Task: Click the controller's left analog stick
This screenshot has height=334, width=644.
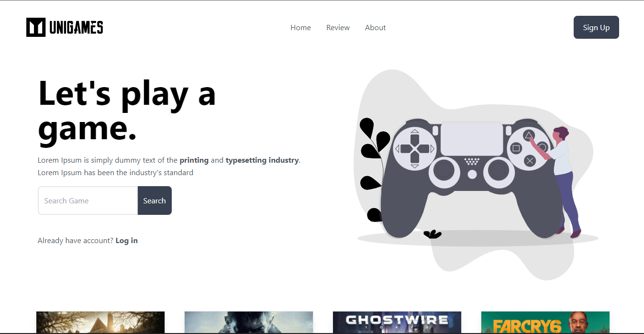Action: pyautogui.click(x=444, y=170)
